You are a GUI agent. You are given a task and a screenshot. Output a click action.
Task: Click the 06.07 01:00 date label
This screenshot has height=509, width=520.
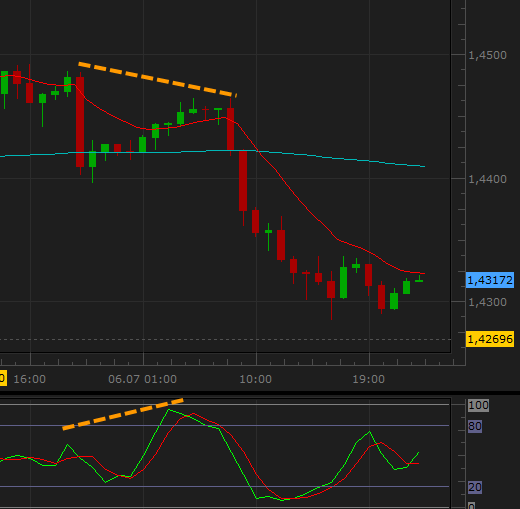(x=142, y=379)
